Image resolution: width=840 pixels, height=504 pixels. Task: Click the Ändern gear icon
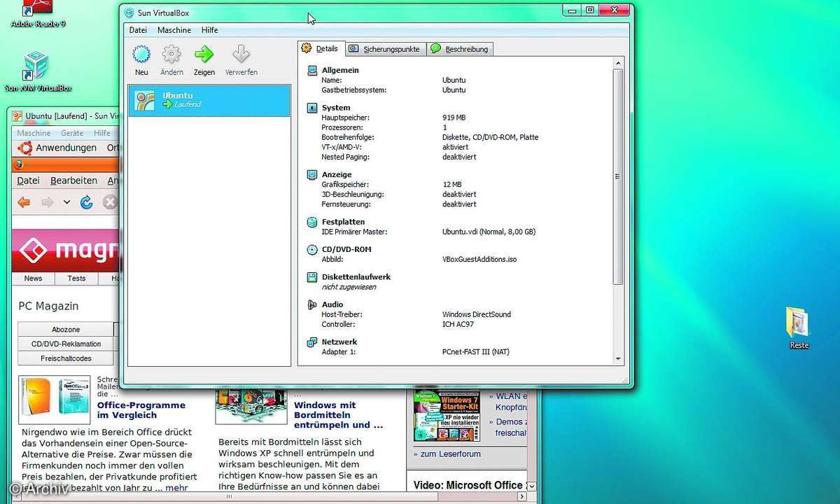tap(171, 55)
